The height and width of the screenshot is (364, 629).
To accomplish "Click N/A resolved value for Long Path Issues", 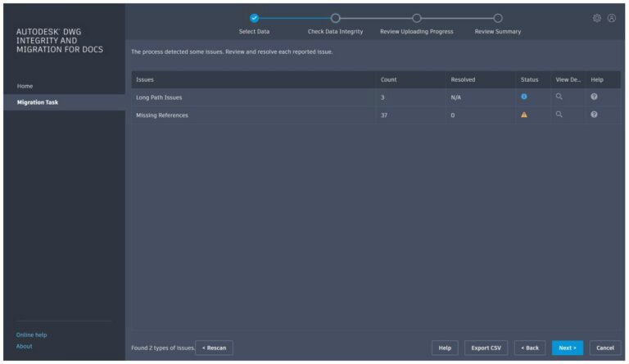I will point(455,97).
